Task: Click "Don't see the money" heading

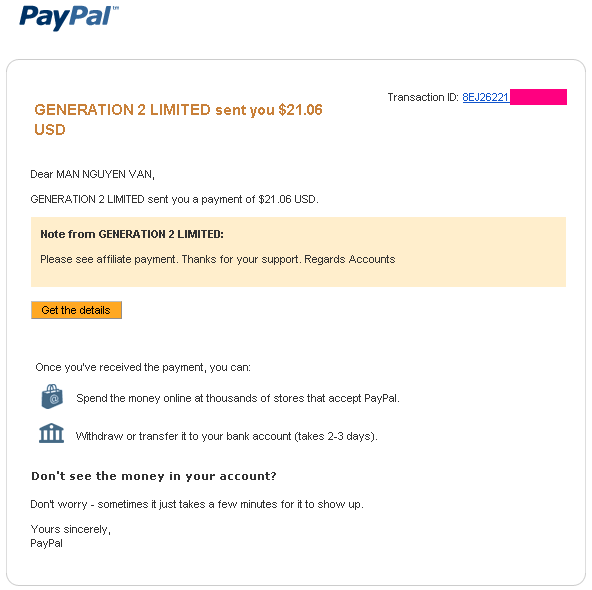Action: tap(154, 476)
